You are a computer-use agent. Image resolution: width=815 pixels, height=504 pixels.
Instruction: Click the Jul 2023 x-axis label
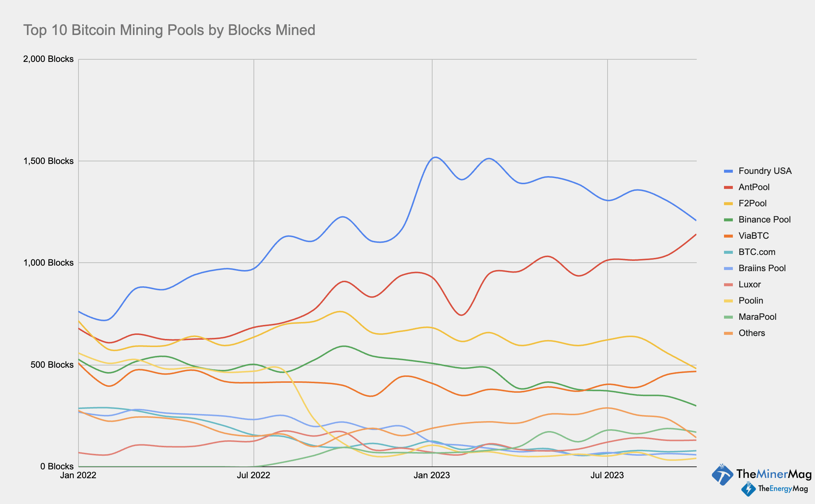(x=607, y=475)
